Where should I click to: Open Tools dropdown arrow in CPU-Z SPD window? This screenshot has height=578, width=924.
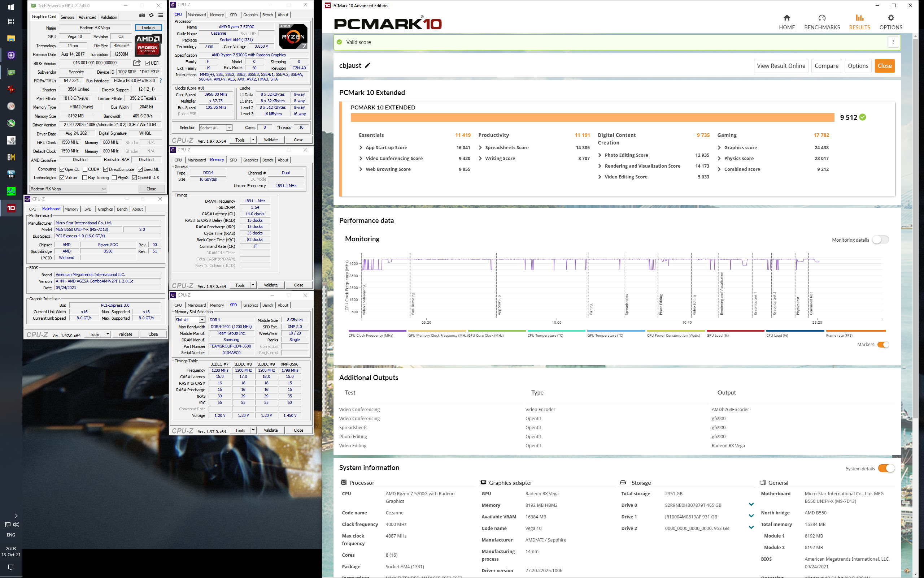[x=253, y=430]
